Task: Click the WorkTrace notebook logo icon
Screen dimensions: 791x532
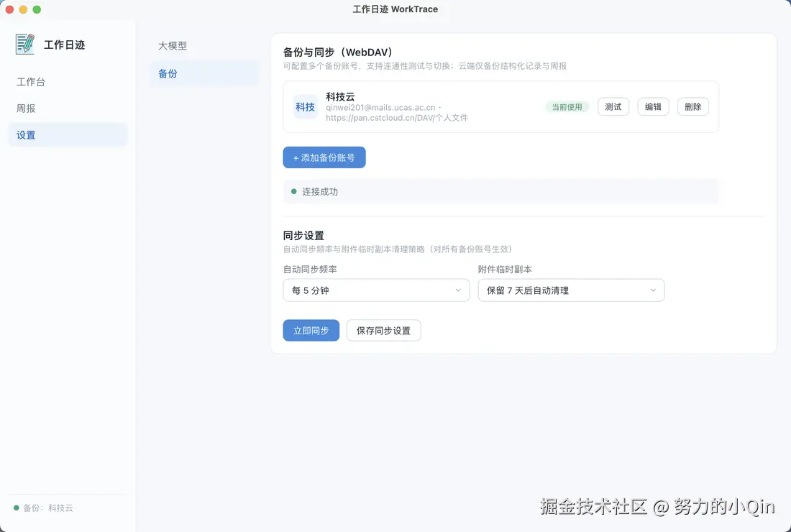Action: click(x=24, y=44)
